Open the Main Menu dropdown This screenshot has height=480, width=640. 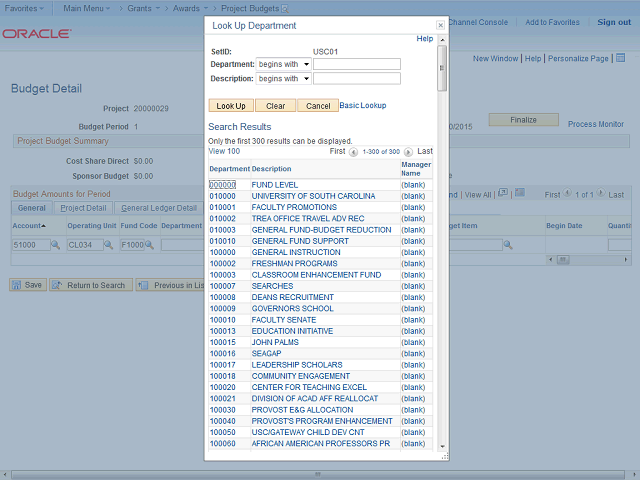(x=90, y=7)
